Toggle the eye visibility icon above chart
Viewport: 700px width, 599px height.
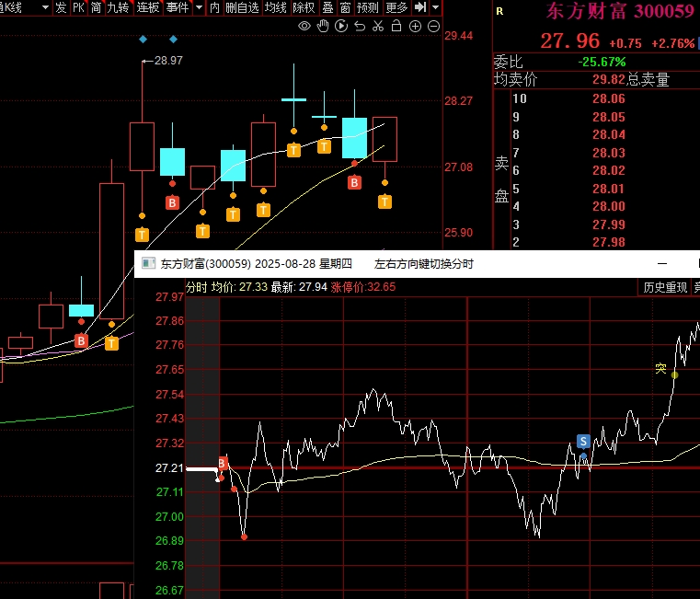pos(304,27)
